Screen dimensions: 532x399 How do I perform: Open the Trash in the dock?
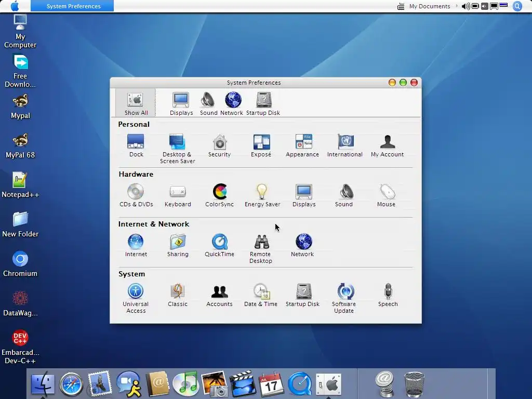[414, 384]
